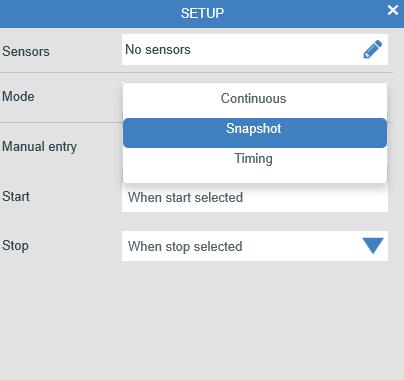
Task: Click the divider line under the Sensors row
Action: point(196,72)
